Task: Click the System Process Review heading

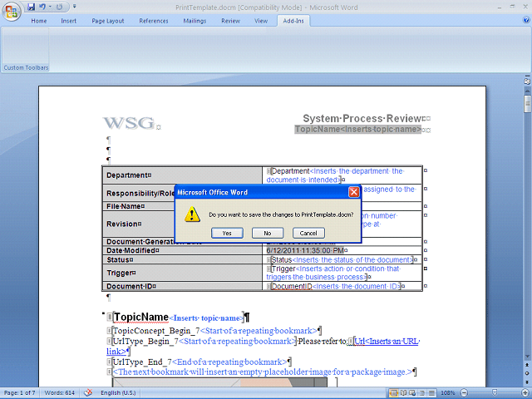Action: (362, 118)
